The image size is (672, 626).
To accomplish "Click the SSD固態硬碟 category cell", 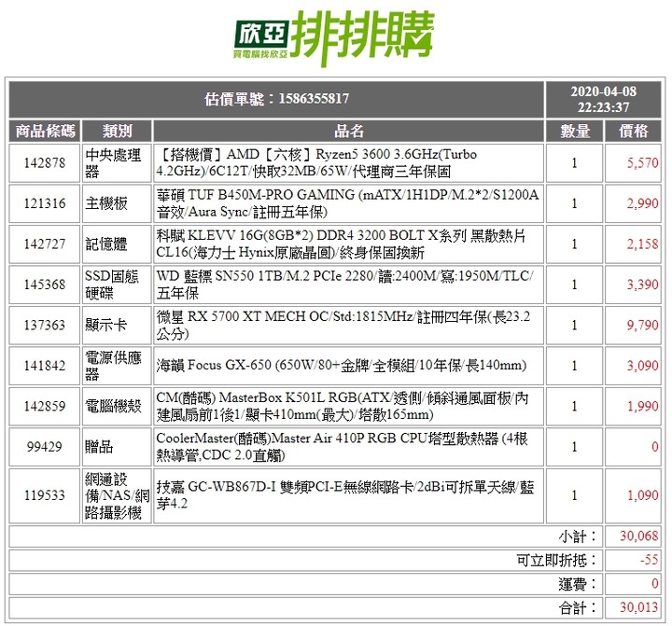I will pyautogui.click(x=117, y=285).
